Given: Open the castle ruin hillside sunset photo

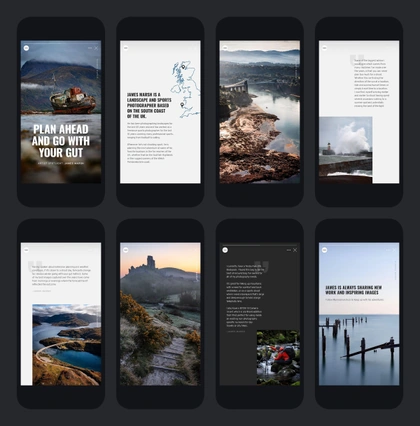Looking at the screenshot, I should [160, 314].
